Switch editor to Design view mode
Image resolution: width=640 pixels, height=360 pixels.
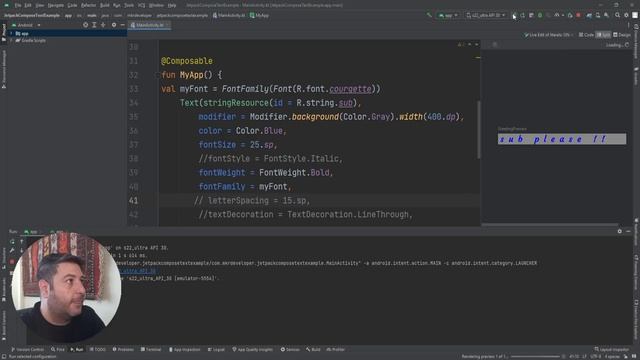[622, 35]
